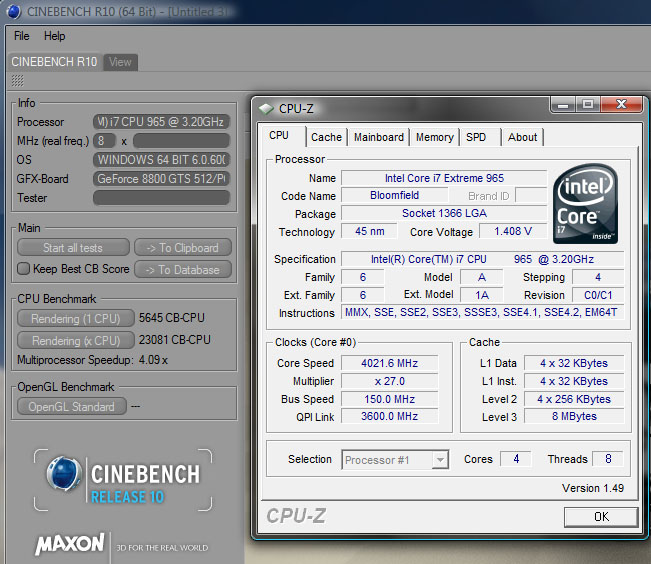Click the 'C0/C1' revision value
This screenshot has height=564, width=651.
[598, 295]
